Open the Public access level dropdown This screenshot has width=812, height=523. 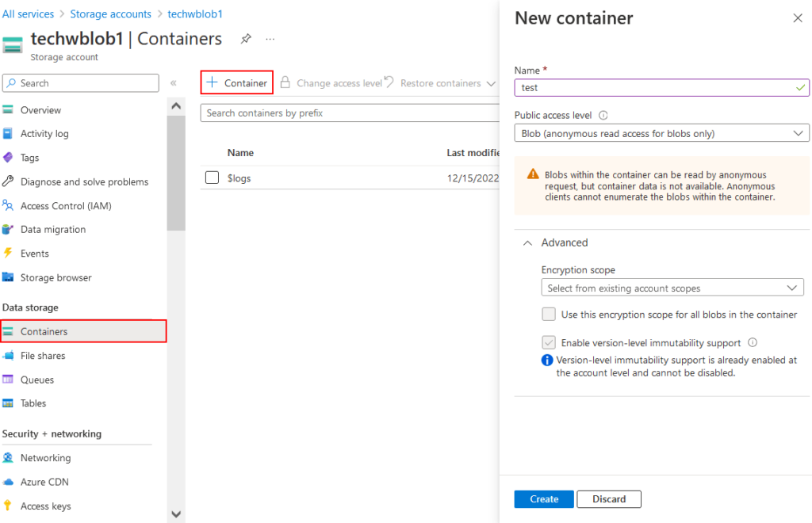(x=661, y=134)
